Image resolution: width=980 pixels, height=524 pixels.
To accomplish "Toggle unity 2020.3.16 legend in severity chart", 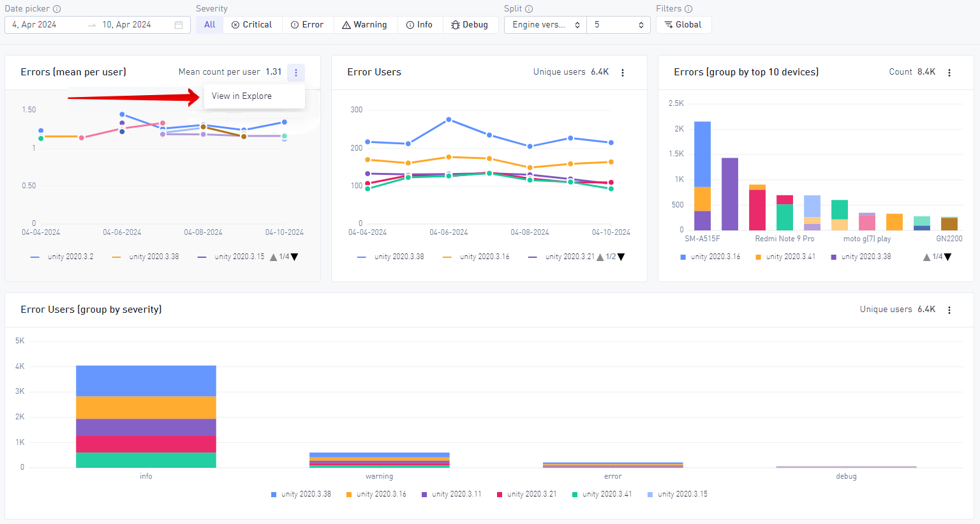I will 376,495.
